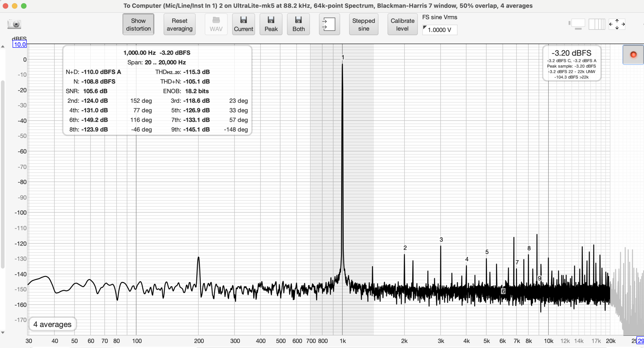Click the 20k frequency axis label
Screen dimensions: 644x348
611,341
